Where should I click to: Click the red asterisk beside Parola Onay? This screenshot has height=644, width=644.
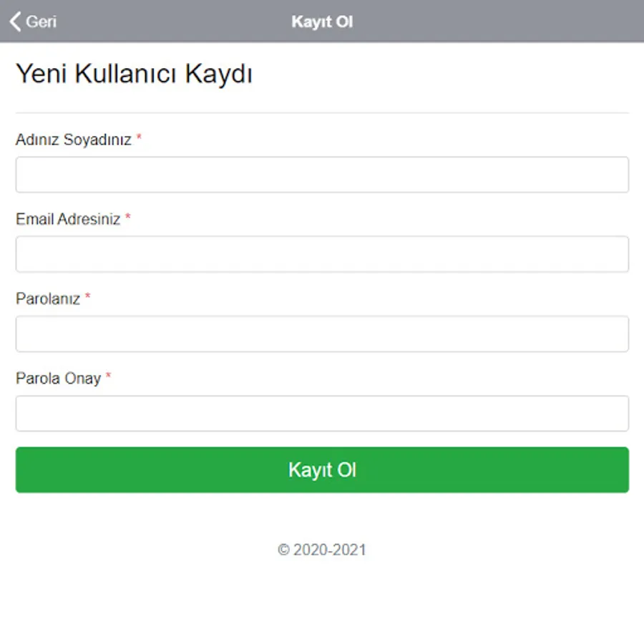pos(109,376)
